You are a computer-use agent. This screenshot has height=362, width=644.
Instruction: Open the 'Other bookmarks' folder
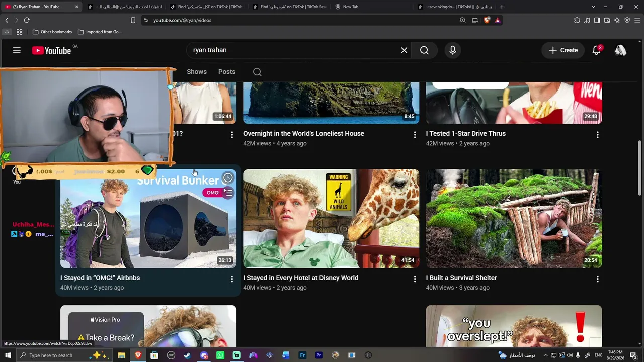point(52,32)
